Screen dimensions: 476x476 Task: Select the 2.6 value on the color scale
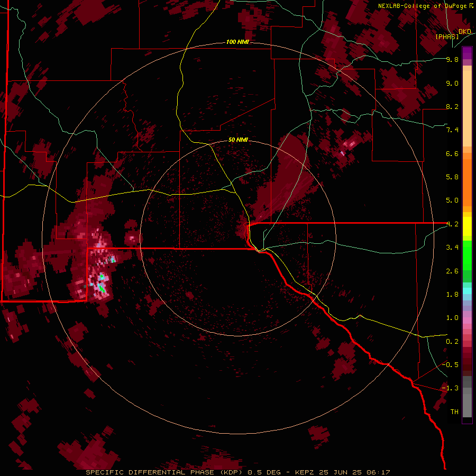pos(452,271)
